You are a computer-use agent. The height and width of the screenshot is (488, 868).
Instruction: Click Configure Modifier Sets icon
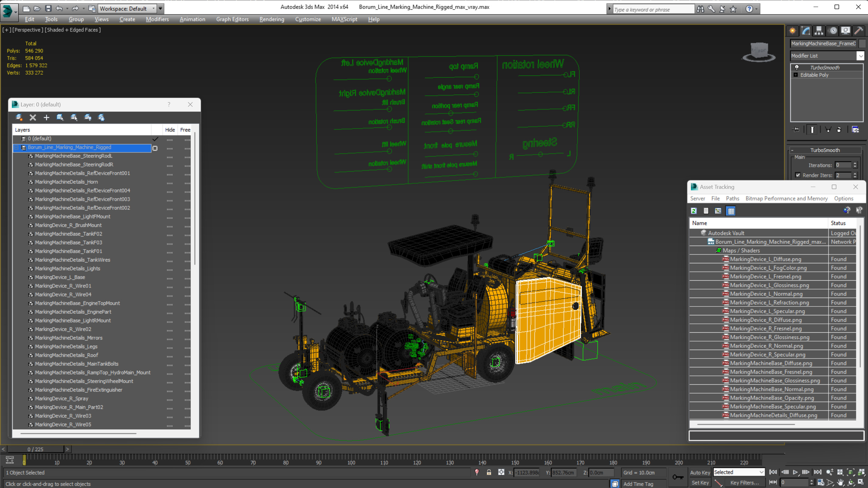[x=856, y=129]
